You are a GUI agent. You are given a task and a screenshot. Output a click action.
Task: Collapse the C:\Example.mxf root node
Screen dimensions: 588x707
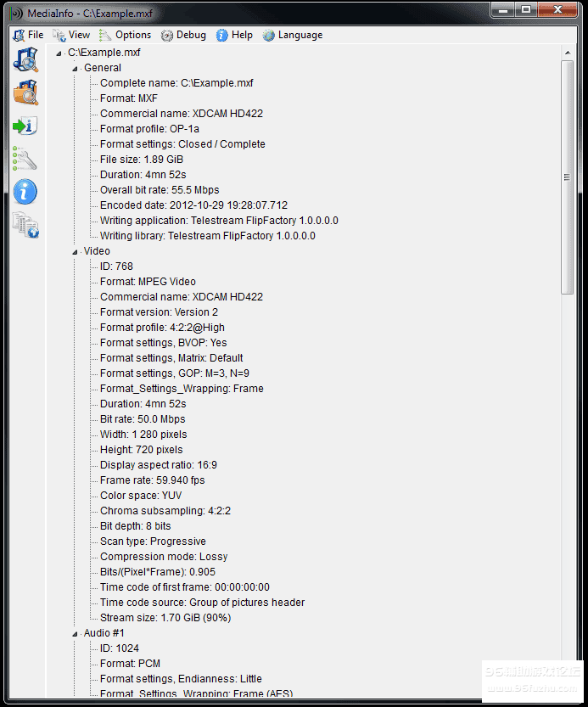point(59,53)
